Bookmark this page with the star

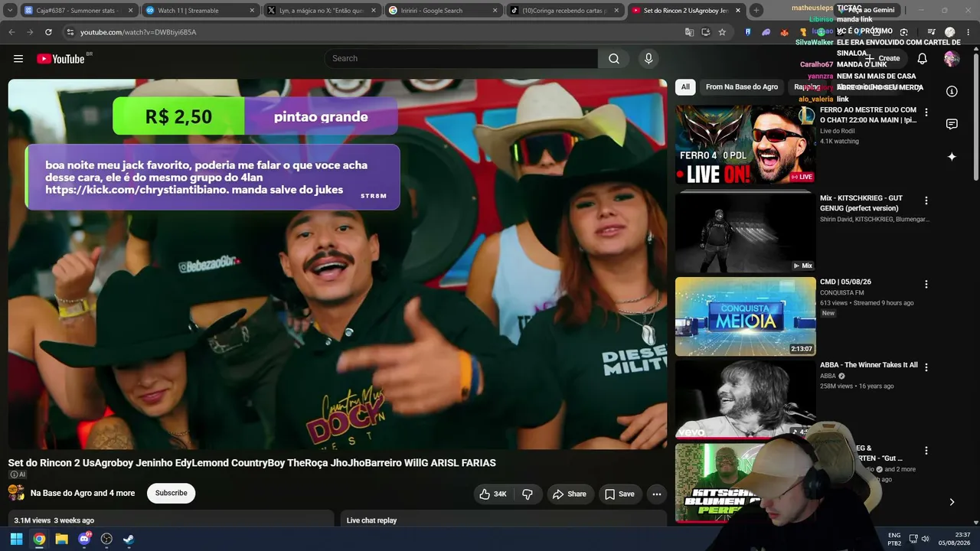point(722,32)
